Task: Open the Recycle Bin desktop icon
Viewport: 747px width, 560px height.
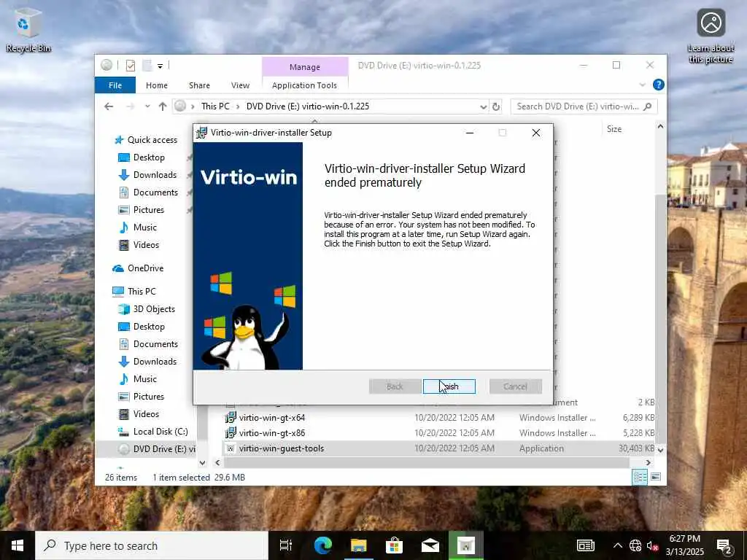Action: tap(28, 30)
